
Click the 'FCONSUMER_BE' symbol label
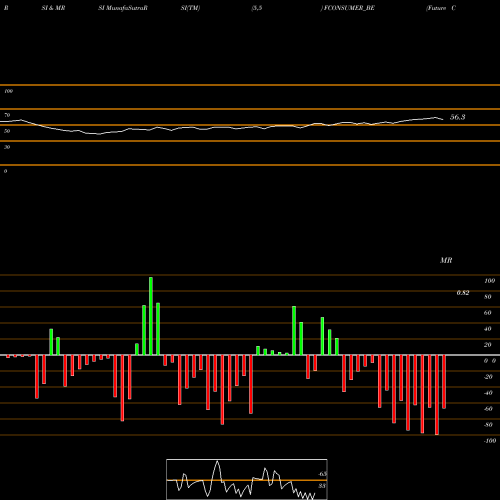(x=349, y=8)
